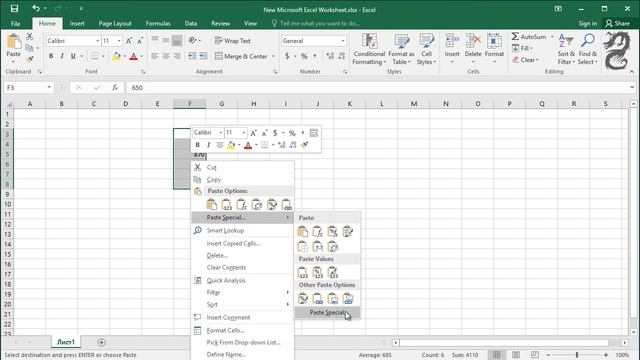Toggle Wrap Text in the ribbon

(x=233, y=41)
